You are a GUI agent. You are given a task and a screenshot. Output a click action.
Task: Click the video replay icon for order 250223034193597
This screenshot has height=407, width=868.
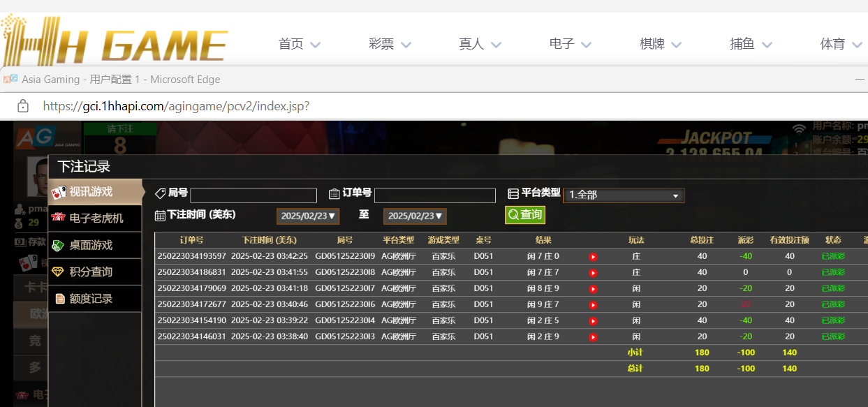coord(593,257)
